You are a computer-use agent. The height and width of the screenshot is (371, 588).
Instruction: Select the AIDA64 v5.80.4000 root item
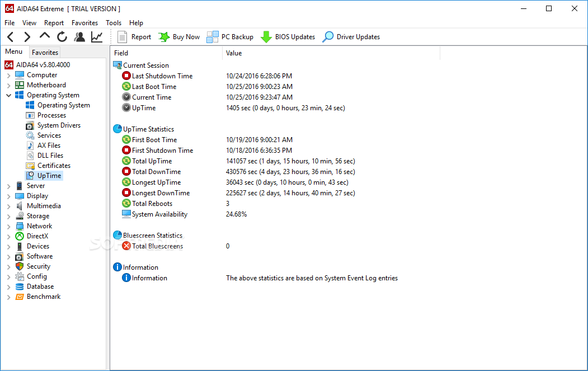click(37, 65)
